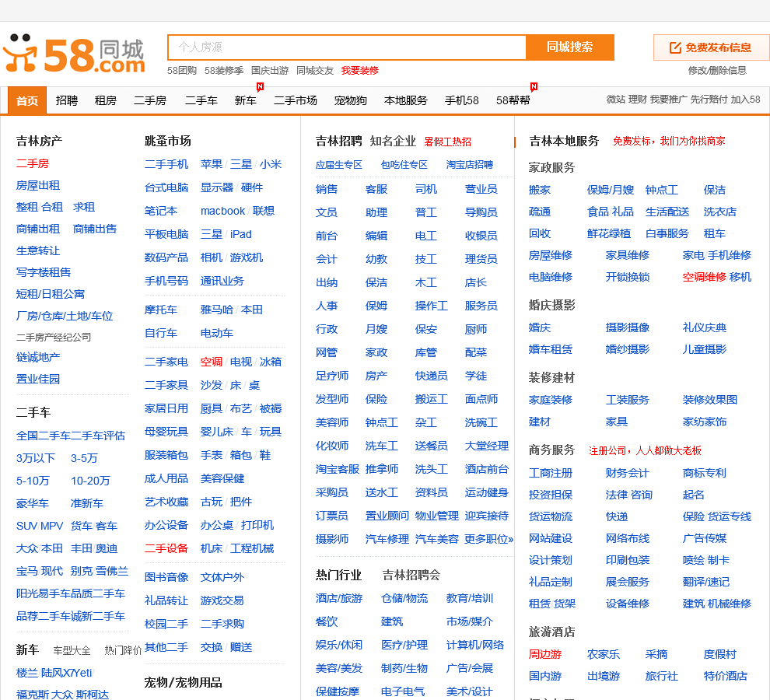This screenshot has width=770, height=700.
Task: Click 酒店/旅游 industry link
Action: [x=339, y=598]
